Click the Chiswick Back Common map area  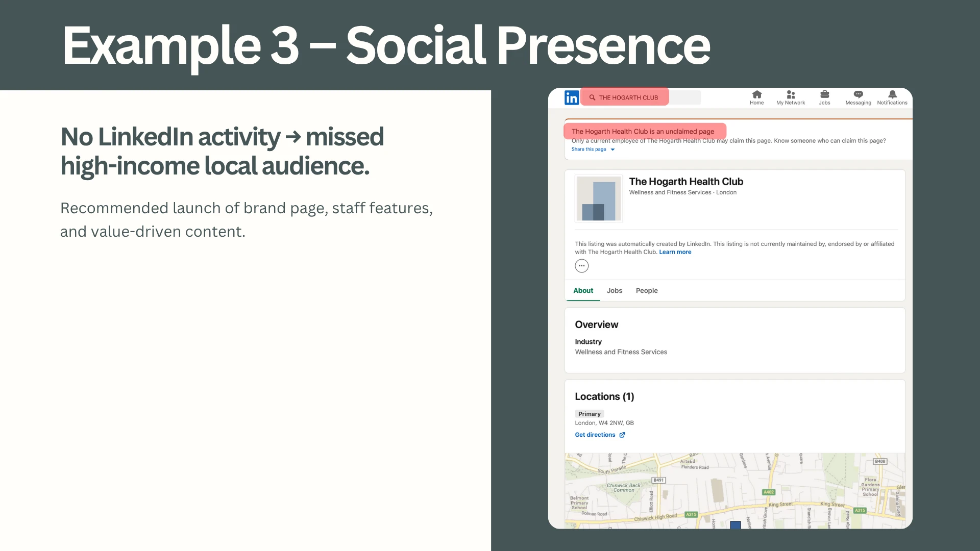(x=623, y=488)
